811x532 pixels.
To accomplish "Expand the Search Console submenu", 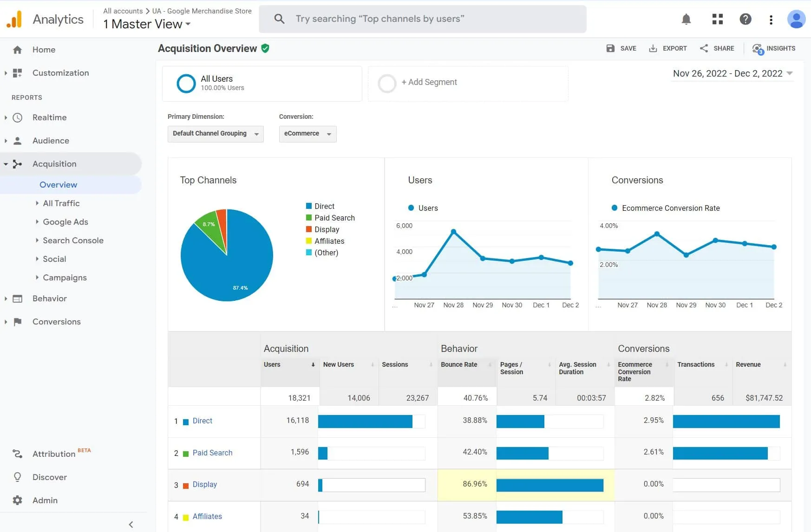I will coord(37,240).
